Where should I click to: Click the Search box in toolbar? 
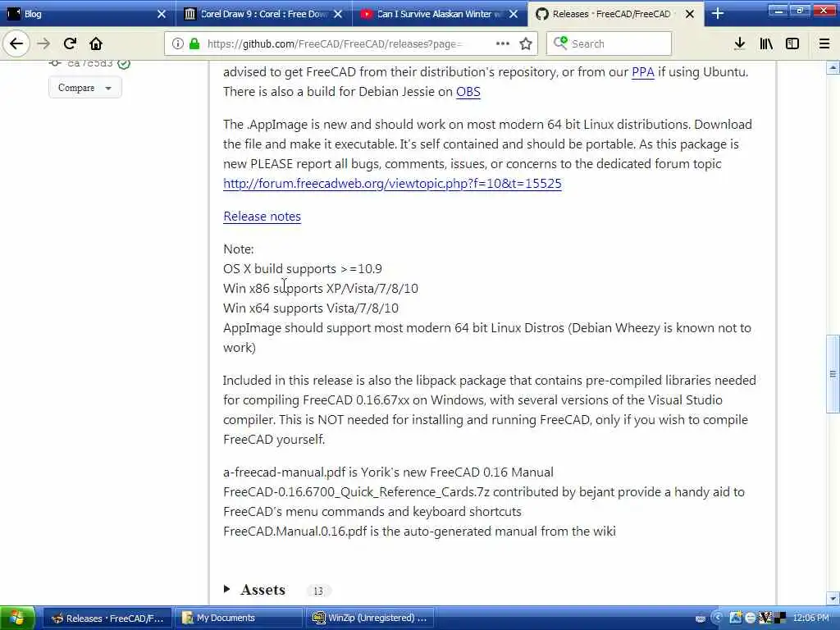click(609, 44)
